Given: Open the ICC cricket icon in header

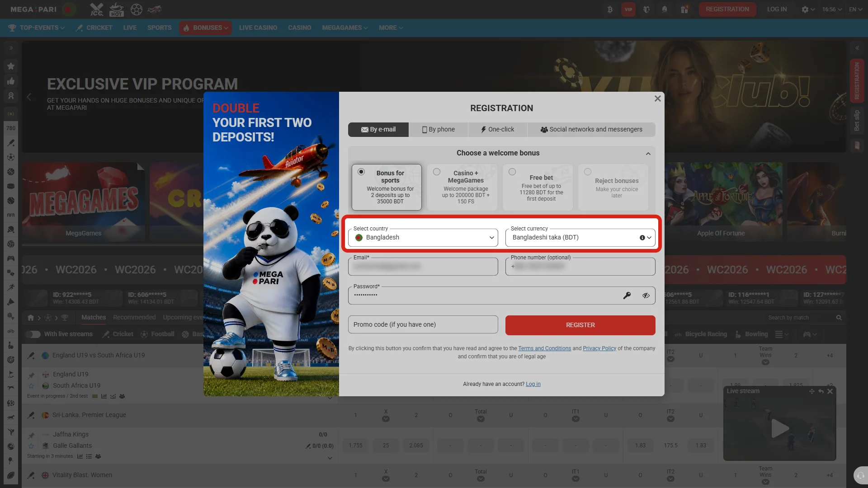Looking at the screenshot, I should pos(96,9).
